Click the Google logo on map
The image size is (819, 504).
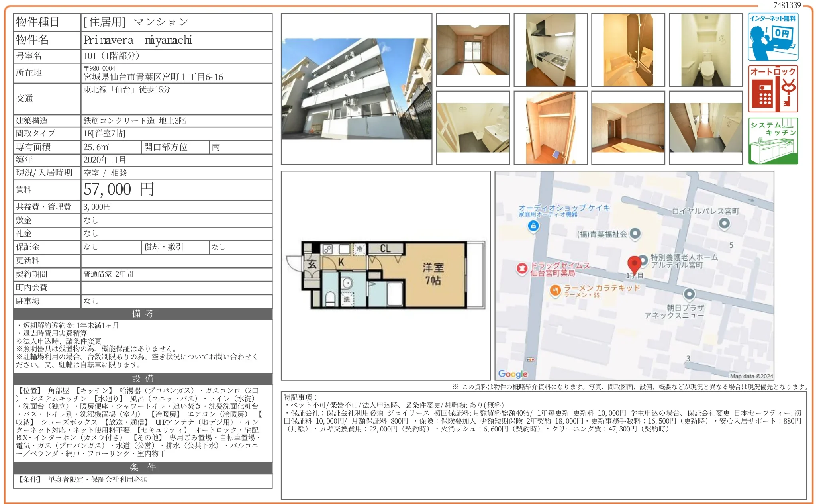coord(513,374)
